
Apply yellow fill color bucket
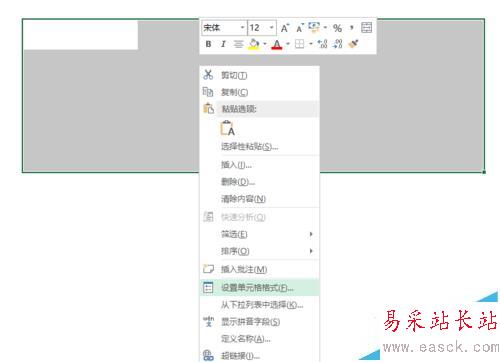point(254,44)
